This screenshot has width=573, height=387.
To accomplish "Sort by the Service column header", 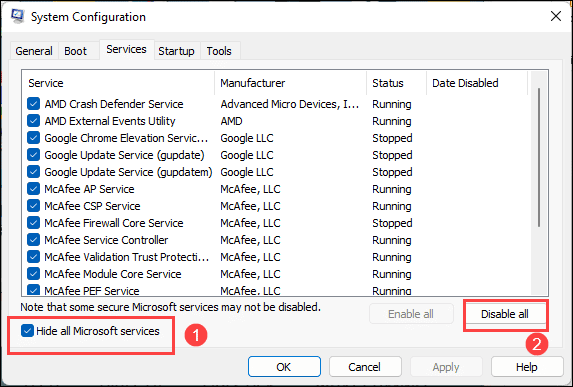I will click(118, 83).
